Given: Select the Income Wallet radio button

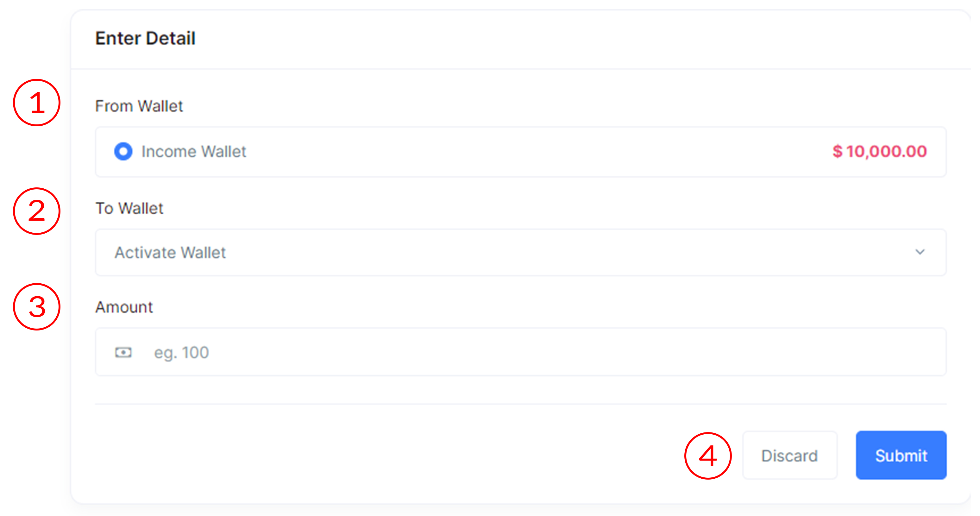Looking at the screenshot, I should click(x=123, y=151).
